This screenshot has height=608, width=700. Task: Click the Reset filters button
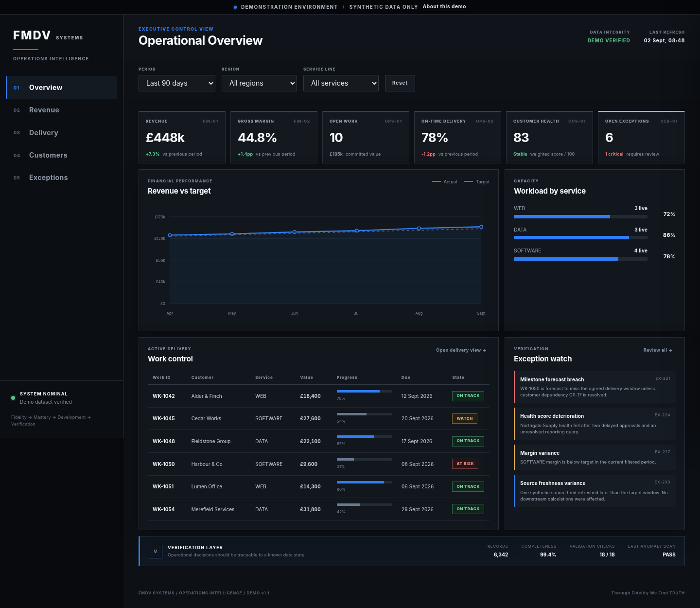400,83
